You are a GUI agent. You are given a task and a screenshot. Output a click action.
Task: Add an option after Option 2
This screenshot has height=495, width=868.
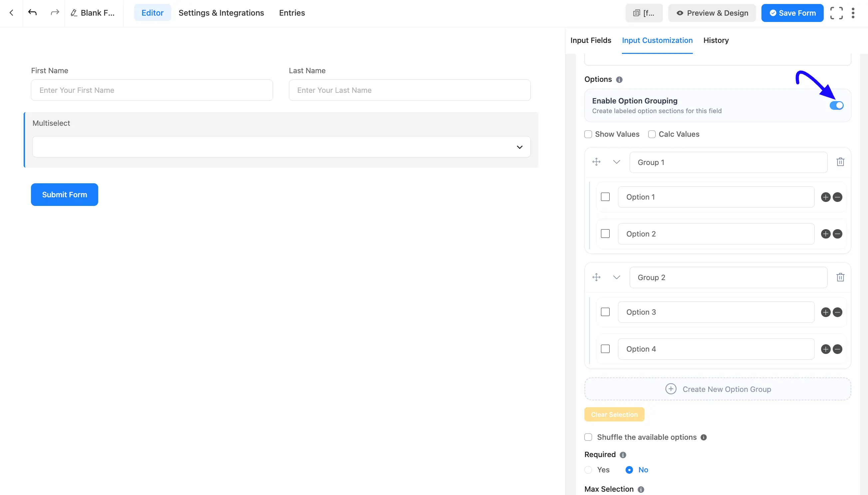[825, 234]
